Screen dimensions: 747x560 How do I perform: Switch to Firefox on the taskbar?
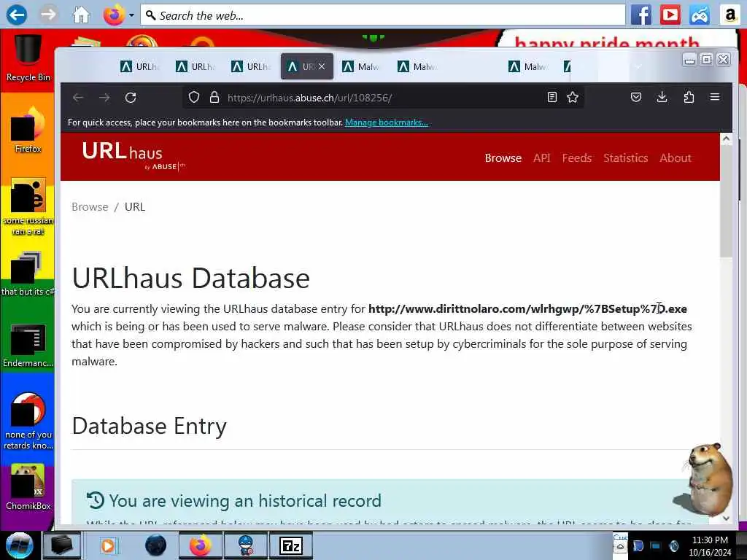[201, 545]
